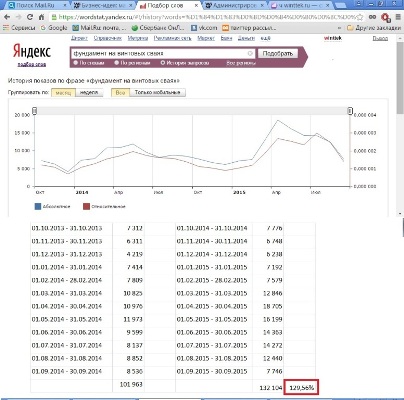The height and width of the screenshot is (400, 404).
Task: Click the red Относительное legend swatch
Action: (86, 206)
